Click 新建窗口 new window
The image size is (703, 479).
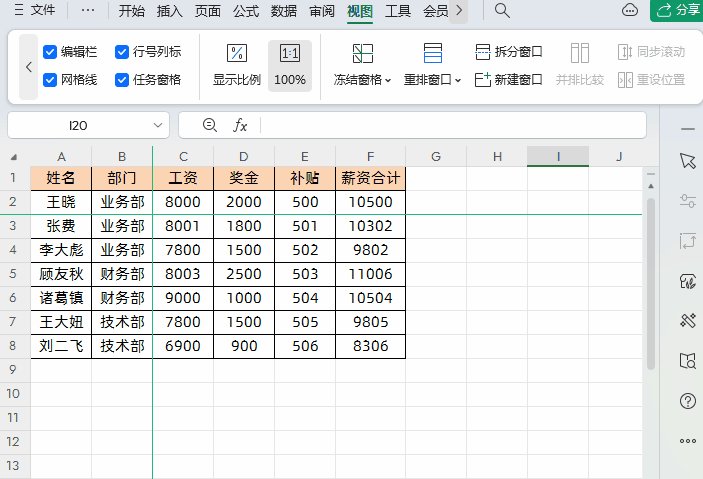[508, 80]
